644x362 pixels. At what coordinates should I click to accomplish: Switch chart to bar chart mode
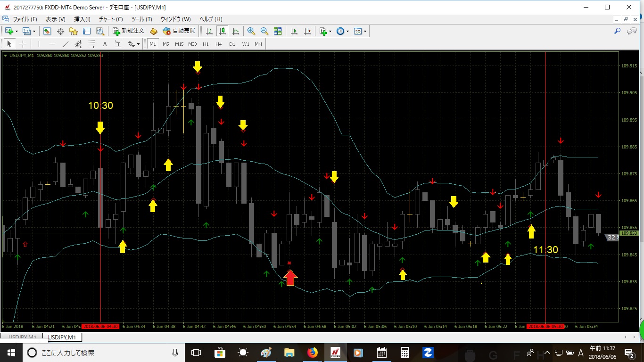coord(209,31)
